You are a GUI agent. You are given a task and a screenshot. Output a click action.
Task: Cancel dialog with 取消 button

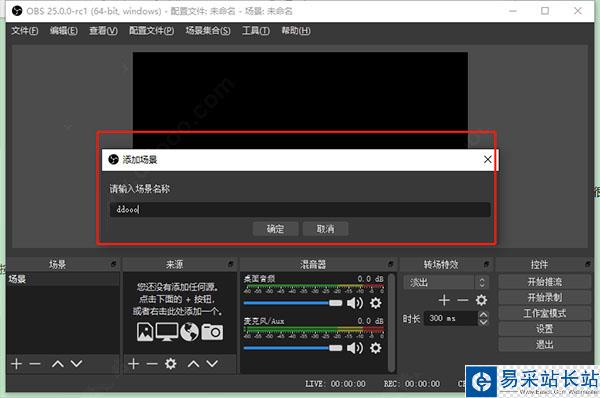[x=325, y=229]
